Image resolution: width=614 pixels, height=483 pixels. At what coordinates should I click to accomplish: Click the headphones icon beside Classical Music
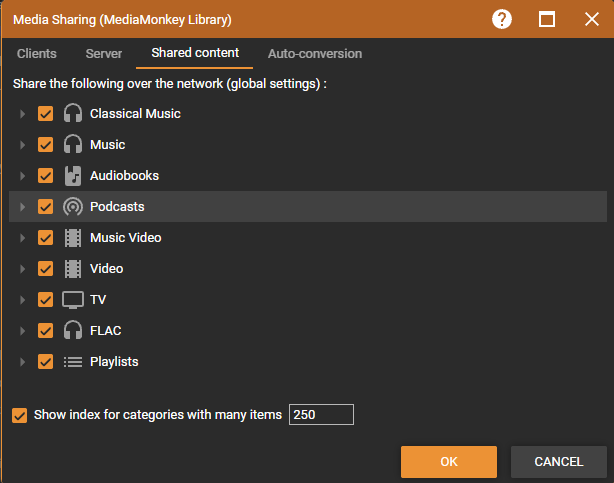pos(72,114)
